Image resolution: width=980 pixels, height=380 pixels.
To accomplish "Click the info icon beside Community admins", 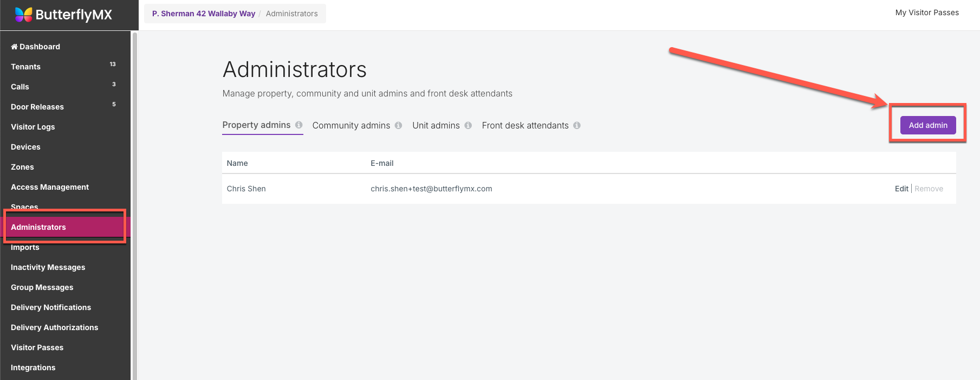I will pyautogui.click(x=398, y=125).
